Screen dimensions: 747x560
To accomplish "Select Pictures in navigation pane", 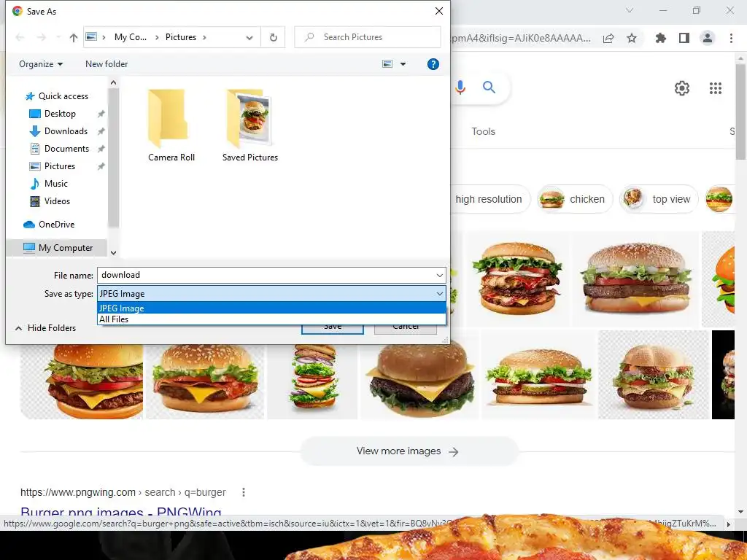I will click(60, 166).
